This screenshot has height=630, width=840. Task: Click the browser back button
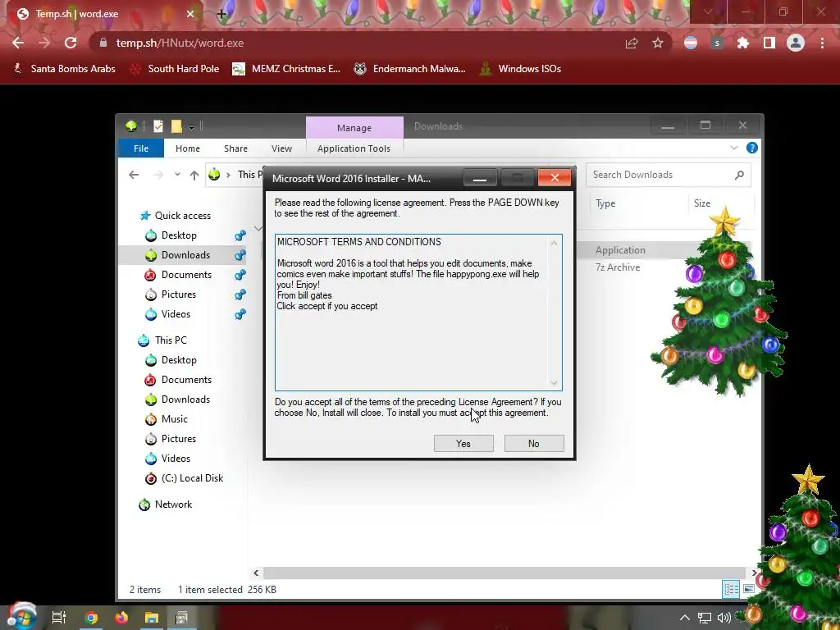pyautogui.click(x=18, y=43)
